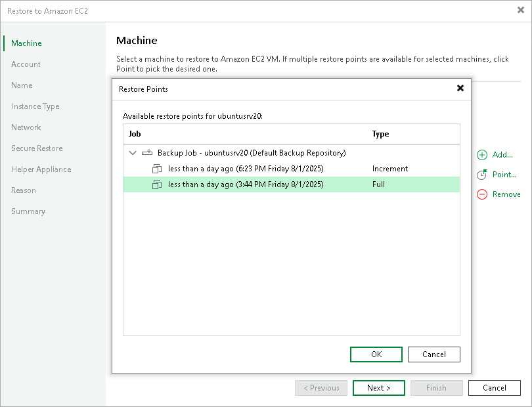Click the disabled Previous button
Screen dimensions: 532x407
(x=321, y=388)
